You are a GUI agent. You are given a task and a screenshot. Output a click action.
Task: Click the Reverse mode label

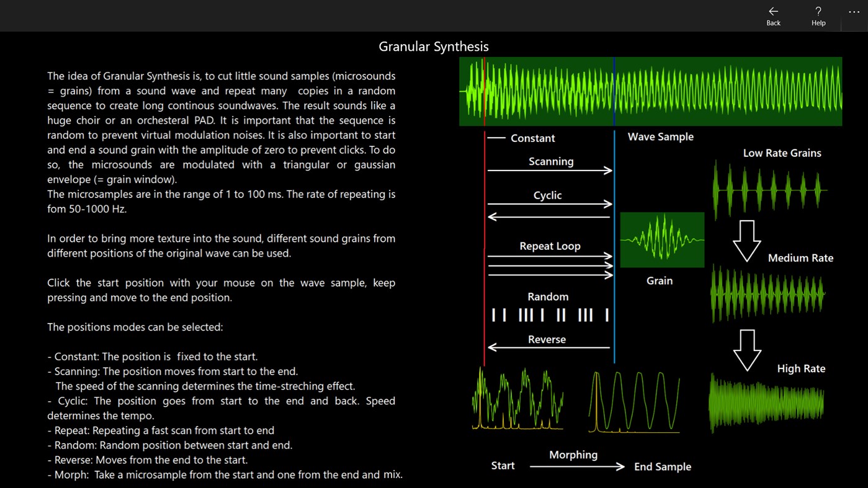tap(548, 339)
